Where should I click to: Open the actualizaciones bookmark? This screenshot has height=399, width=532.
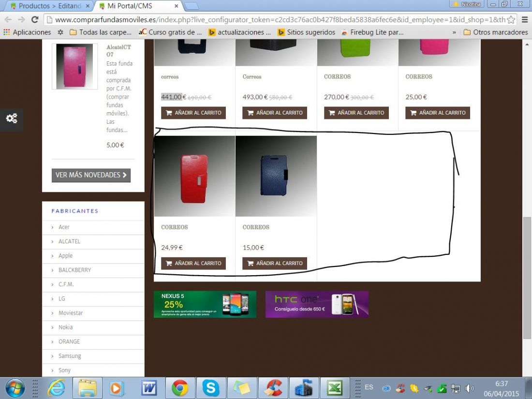240,32
